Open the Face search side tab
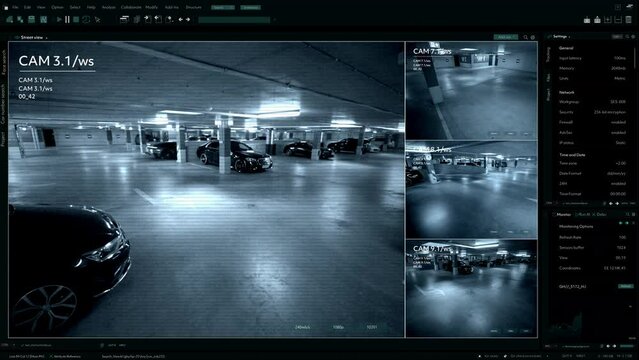Viewport: 639px width, 360px height. click(x=4, y=62)
